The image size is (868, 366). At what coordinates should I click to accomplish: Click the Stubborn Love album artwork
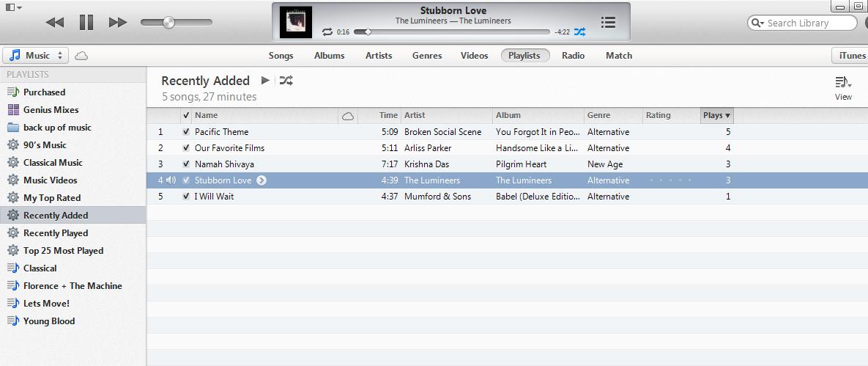point(296,22)
